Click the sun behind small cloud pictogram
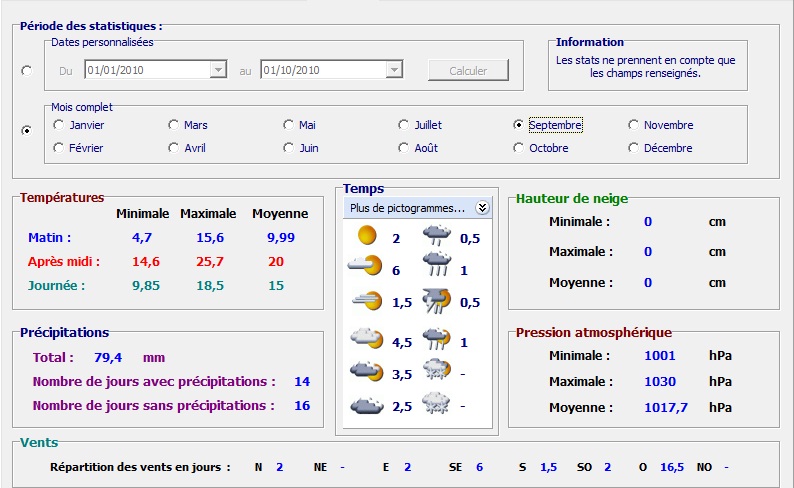The image size is (794, 488). click(365, 265)
